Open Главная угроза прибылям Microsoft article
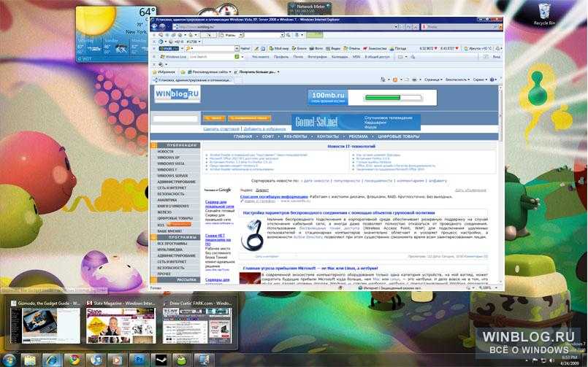This screenshot has height=367, width=588. (310, 269)
